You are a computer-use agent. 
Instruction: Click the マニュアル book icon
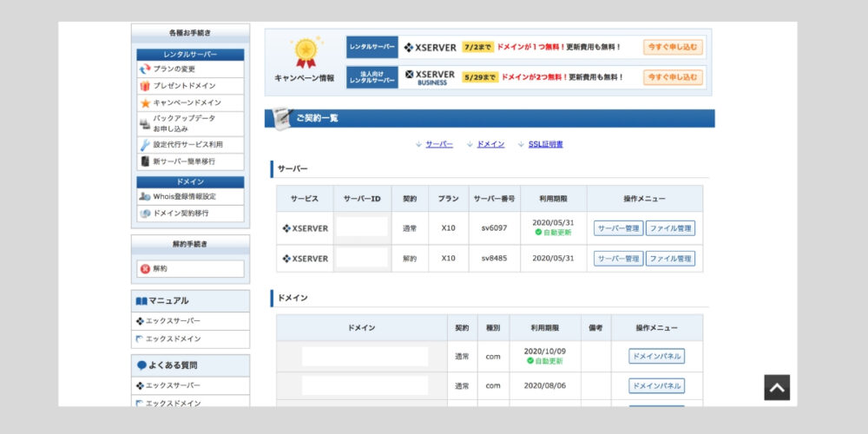[x=141, y=301]
